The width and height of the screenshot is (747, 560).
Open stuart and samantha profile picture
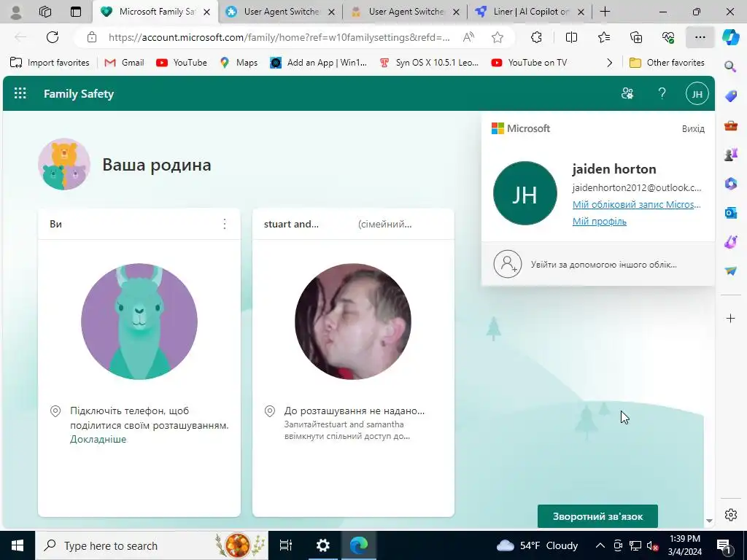353,322
